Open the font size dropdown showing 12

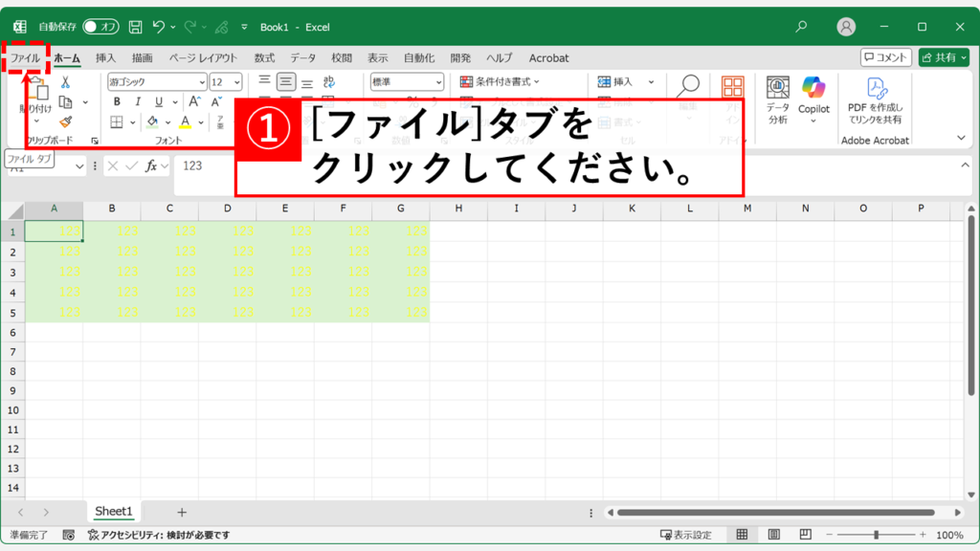point(238,82)
